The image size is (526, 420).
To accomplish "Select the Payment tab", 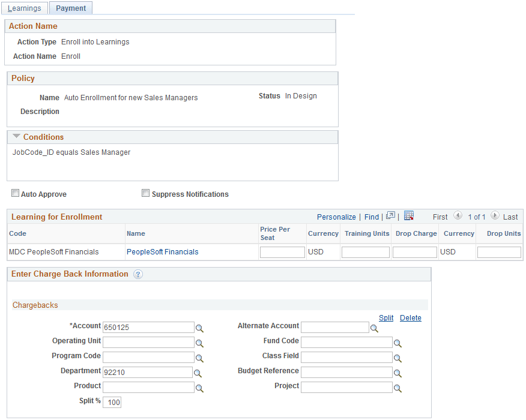I will 70,8.
